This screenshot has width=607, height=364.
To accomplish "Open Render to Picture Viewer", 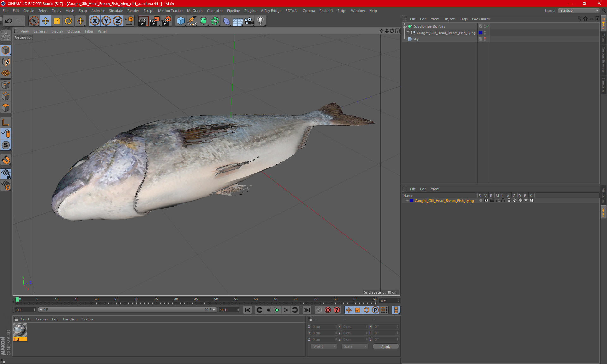I will click(155, 21).
